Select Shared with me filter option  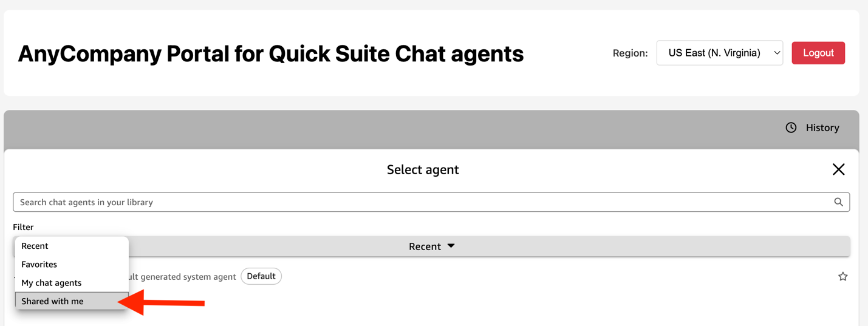coord(53,301)
